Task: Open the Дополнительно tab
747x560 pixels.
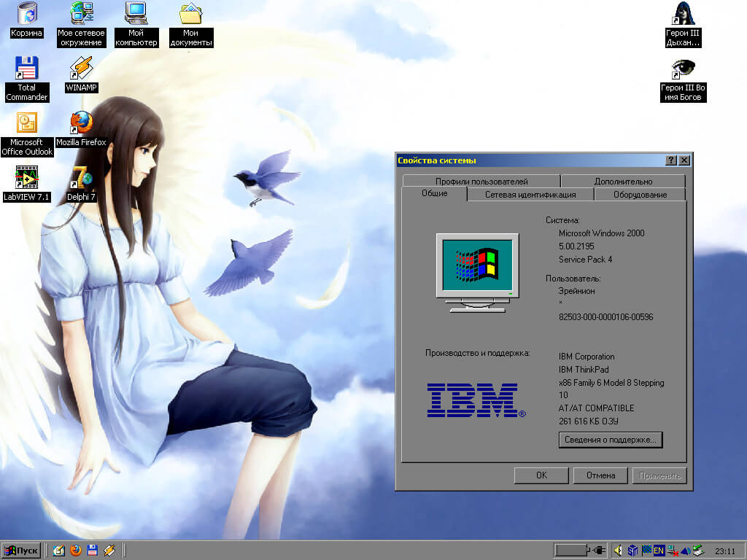Action: 623,182
